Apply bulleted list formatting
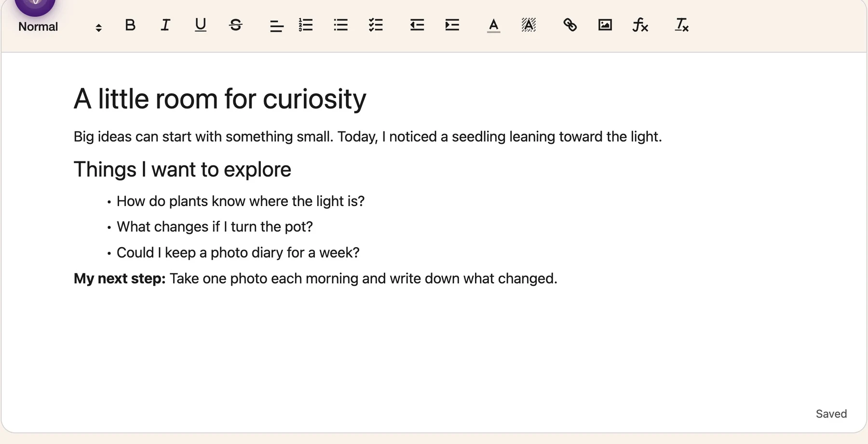The width and height of the screenshot is (868, 444). pyautogui.click(x=341, y=25)
